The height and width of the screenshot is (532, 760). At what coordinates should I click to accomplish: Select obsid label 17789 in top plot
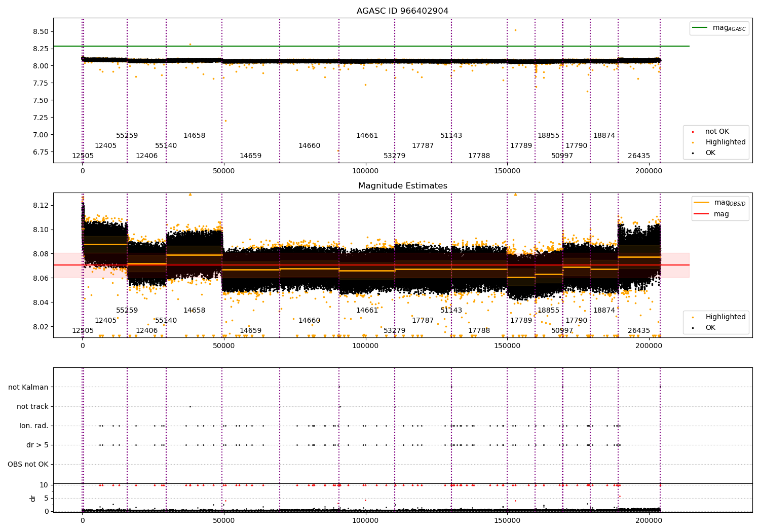521,146
